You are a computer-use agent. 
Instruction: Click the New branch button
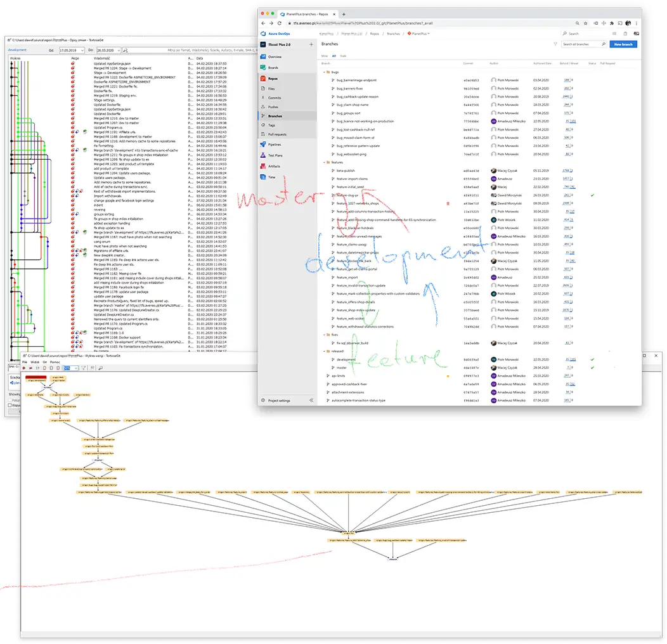tap(623, 44)
